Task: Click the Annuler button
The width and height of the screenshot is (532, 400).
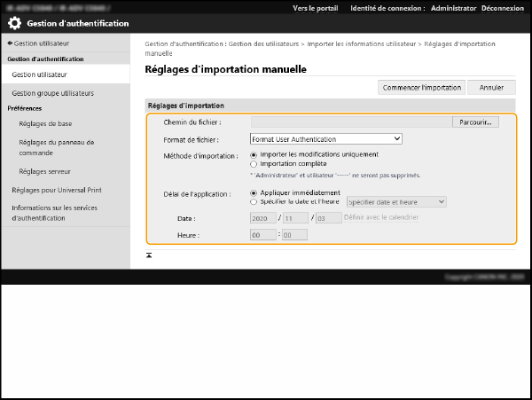Action: tap(491, 88)
